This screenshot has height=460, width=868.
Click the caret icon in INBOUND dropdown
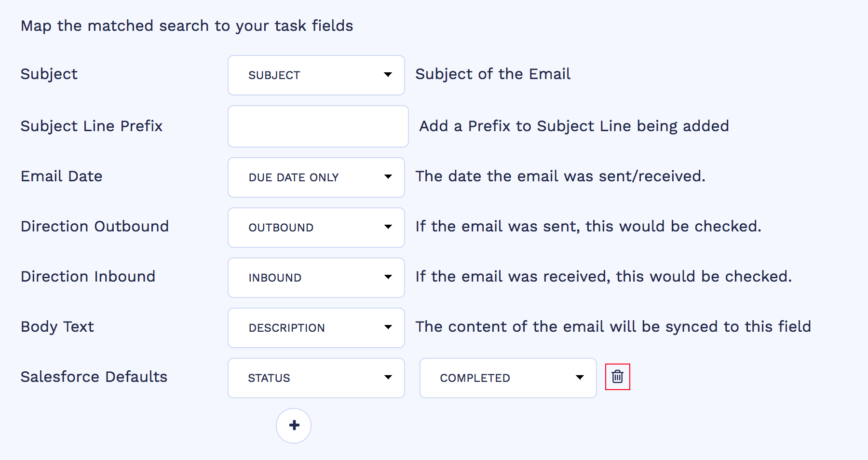(388, 277)
